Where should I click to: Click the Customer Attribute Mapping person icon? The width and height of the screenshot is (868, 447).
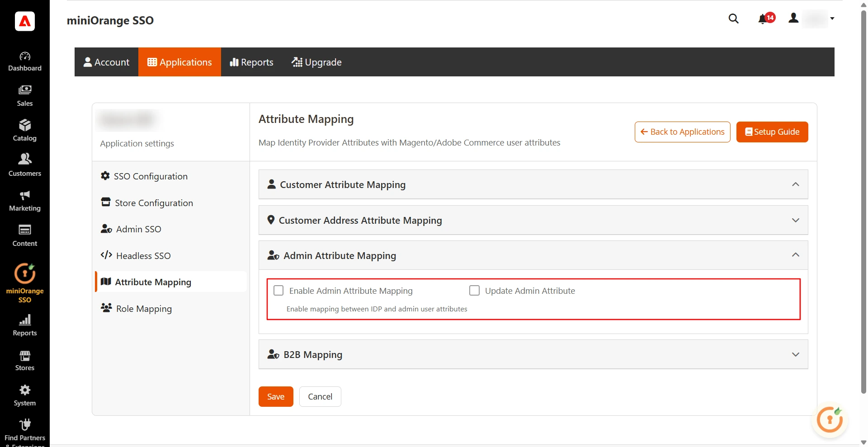coord(272,184)
